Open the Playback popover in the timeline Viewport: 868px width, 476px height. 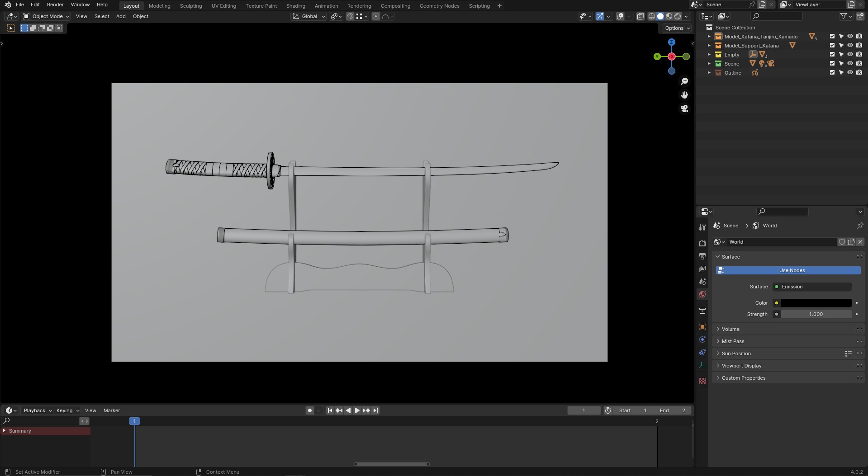37,410
